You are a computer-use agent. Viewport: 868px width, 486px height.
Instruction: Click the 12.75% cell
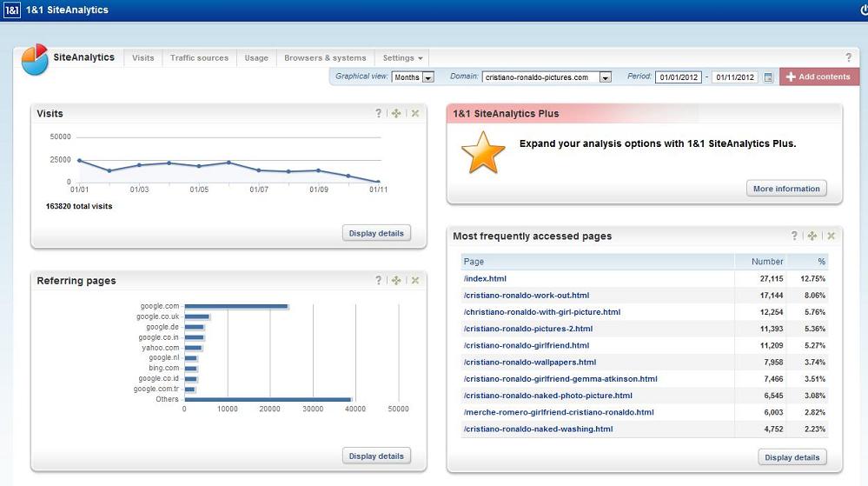(x=812, y=279)
